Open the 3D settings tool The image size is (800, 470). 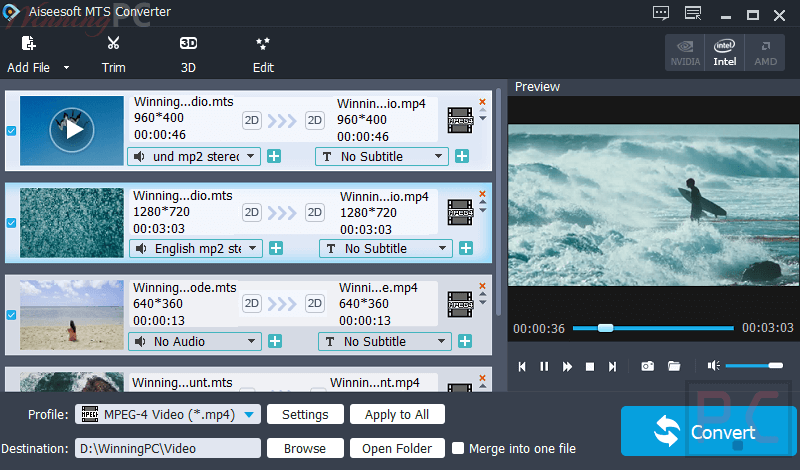(x=188, y=43)
